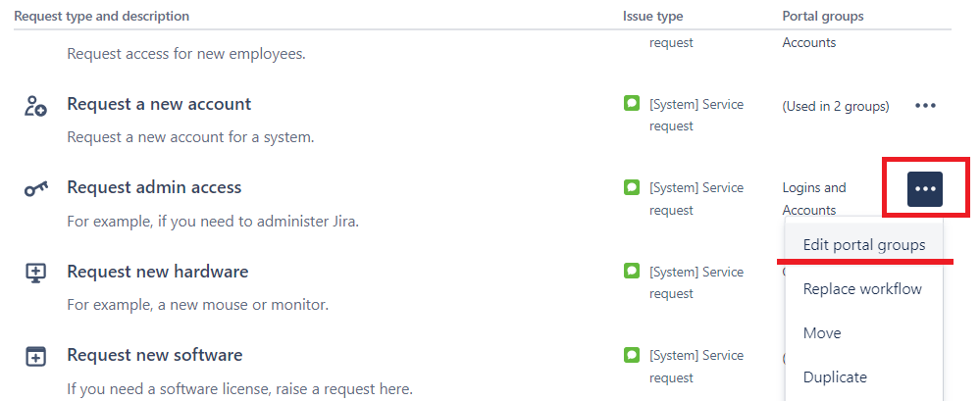Choose Duplicate in the actions menu
Screen dimensions: 980x401
coord(835,376)
